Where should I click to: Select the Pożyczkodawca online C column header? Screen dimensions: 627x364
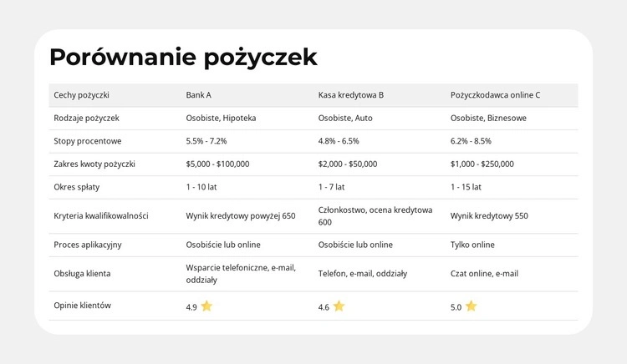495,95
